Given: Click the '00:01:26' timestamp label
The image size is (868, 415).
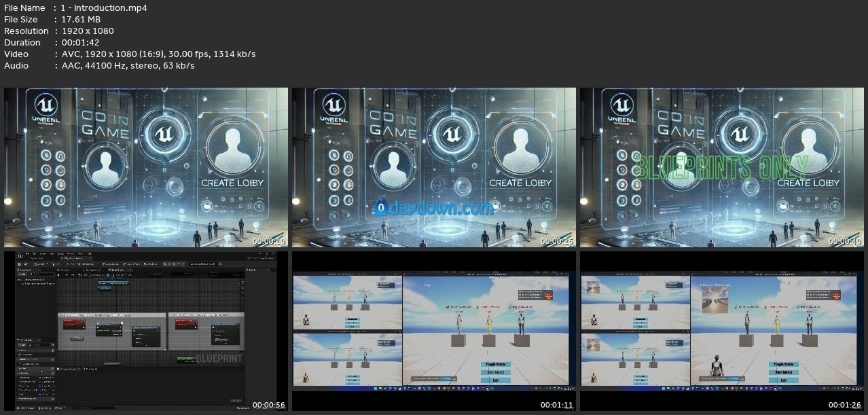Looking at the screenshot, I should click(x=845, y=405).
